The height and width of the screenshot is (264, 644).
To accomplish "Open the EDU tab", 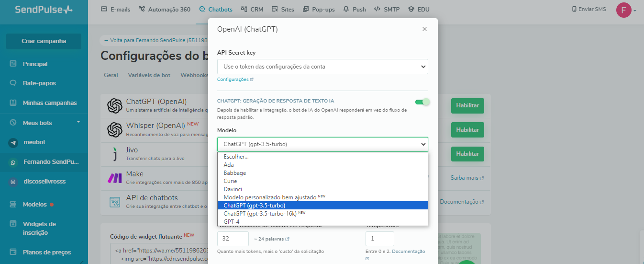I will click(x=418, y=9).
